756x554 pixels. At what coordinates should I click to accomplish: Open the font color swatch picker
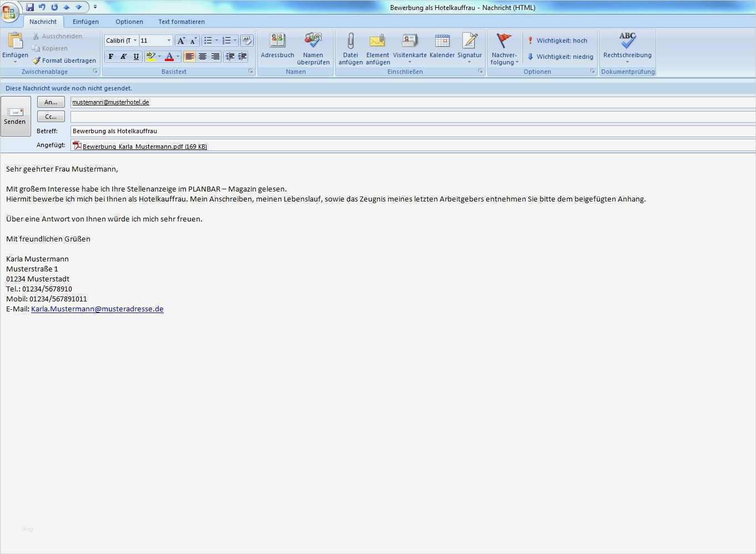177,57
